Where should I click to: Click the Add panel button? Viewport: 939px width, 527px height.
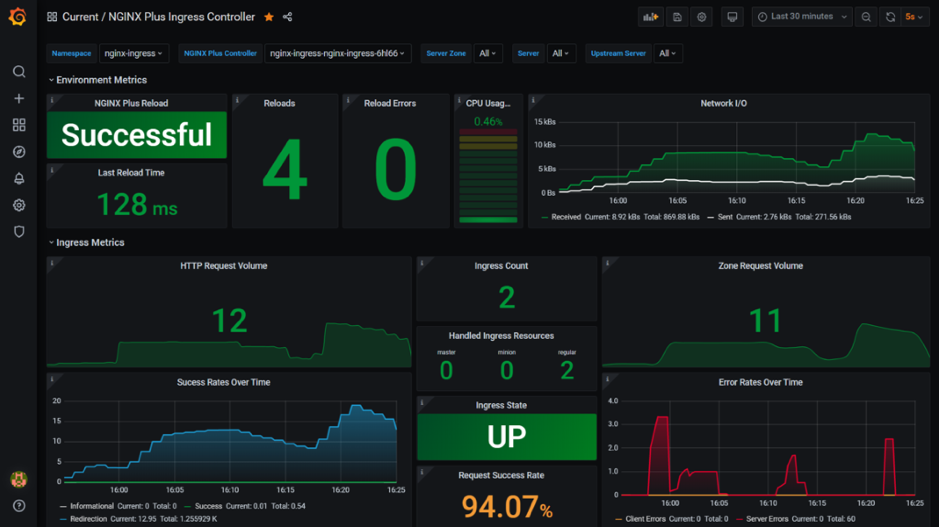point(651,17)
